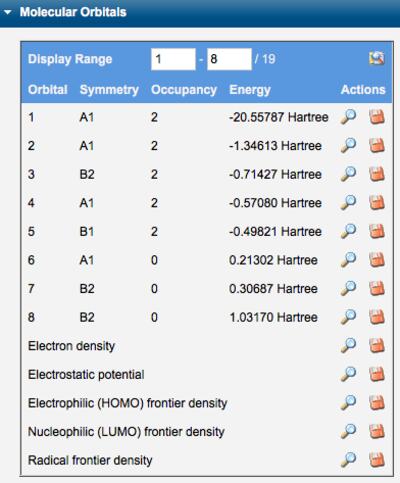This screenshot has height=483, width=400.
Task: View Radical frontier density magnifier icon
Action: (348, 460)
